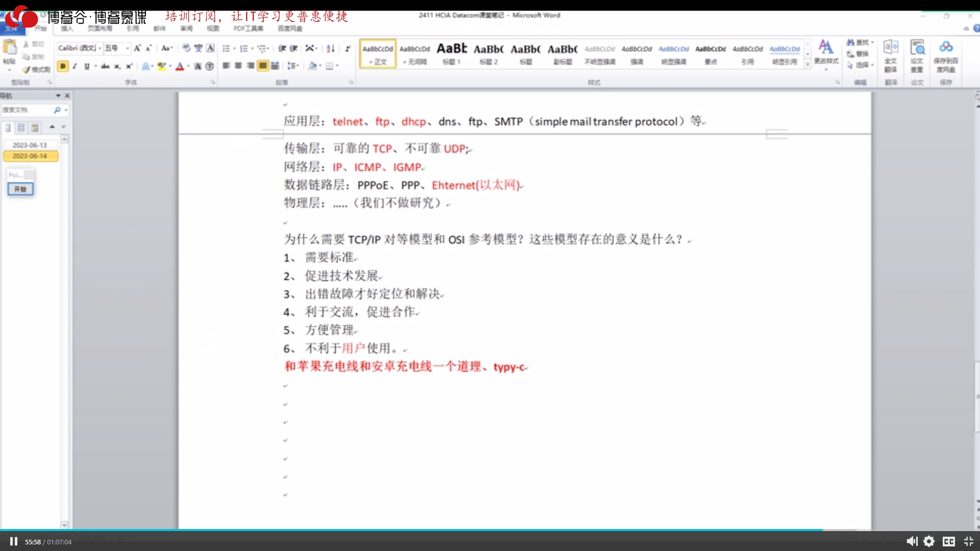Viewport: 980px width, 551px height.
Task: Open video settings gear icon
Action: click(929, 541)
